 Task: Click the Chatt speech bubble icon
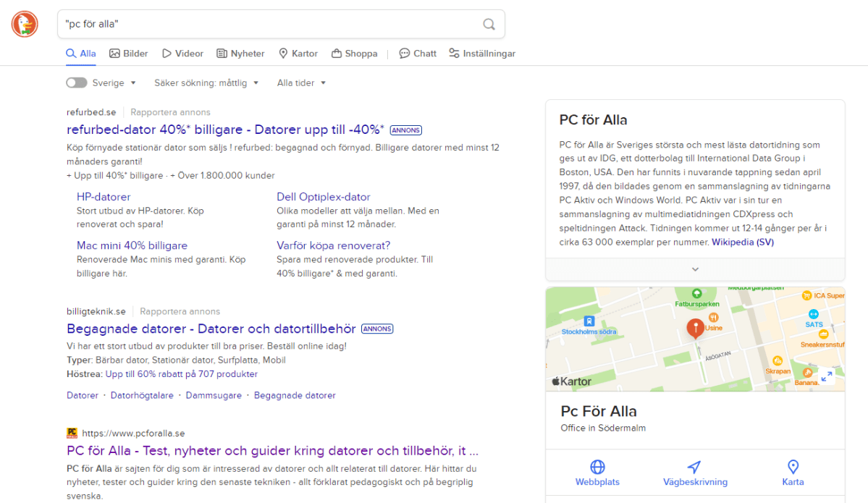tap(405, 53)
